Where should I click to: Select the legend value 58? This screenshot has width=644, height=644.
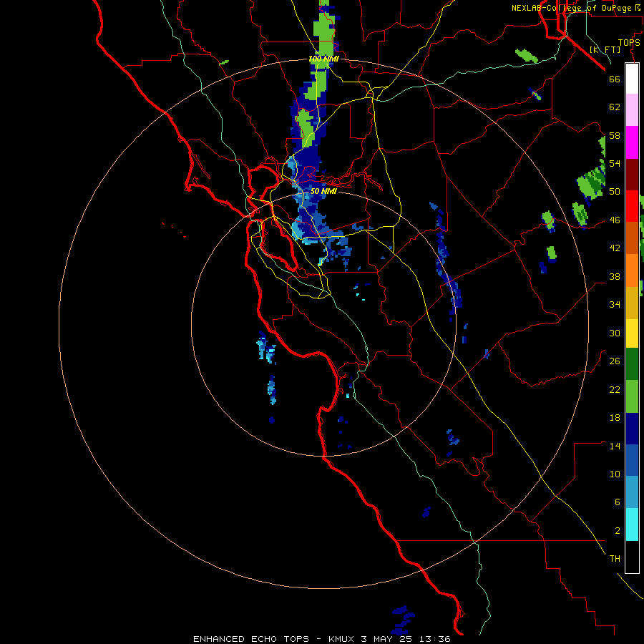pyautogui.click(x=615, y=135)
